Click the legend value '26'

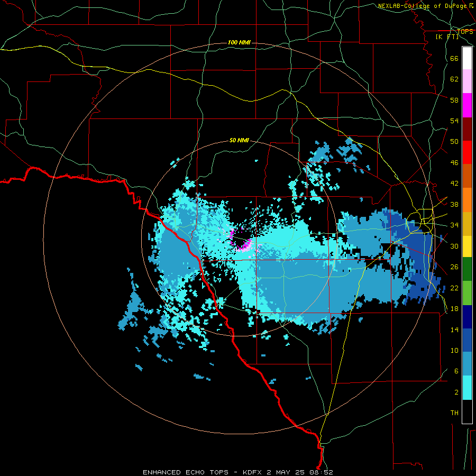[x=454, y=267]
